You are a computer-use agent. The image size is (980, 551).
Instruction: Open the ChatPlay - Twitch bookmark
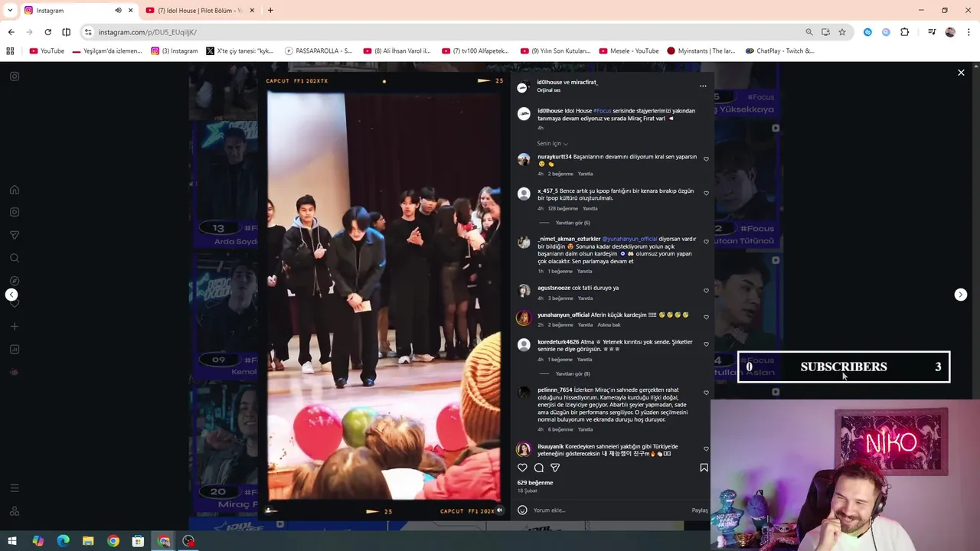(779, 51)
